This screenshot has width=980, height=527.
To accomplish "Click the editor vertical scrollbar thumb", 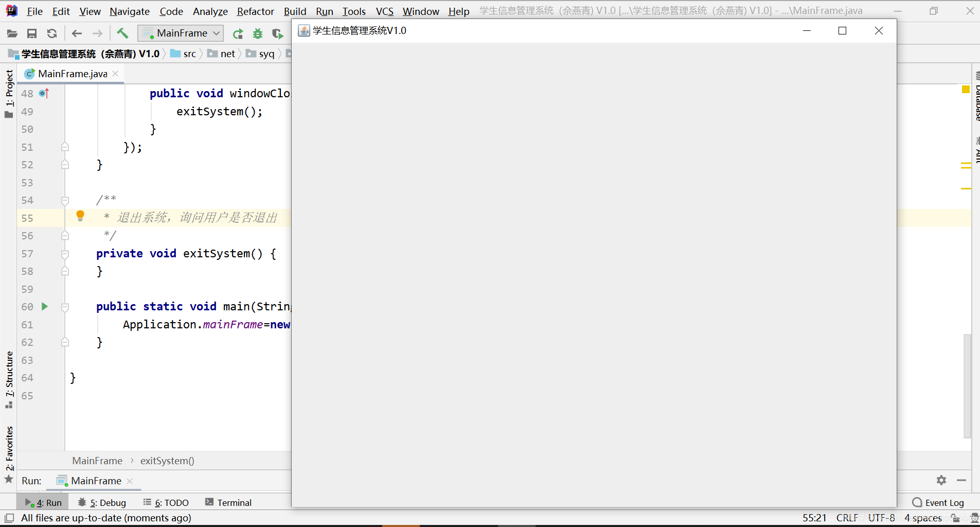I will click(x=967, y=386).
